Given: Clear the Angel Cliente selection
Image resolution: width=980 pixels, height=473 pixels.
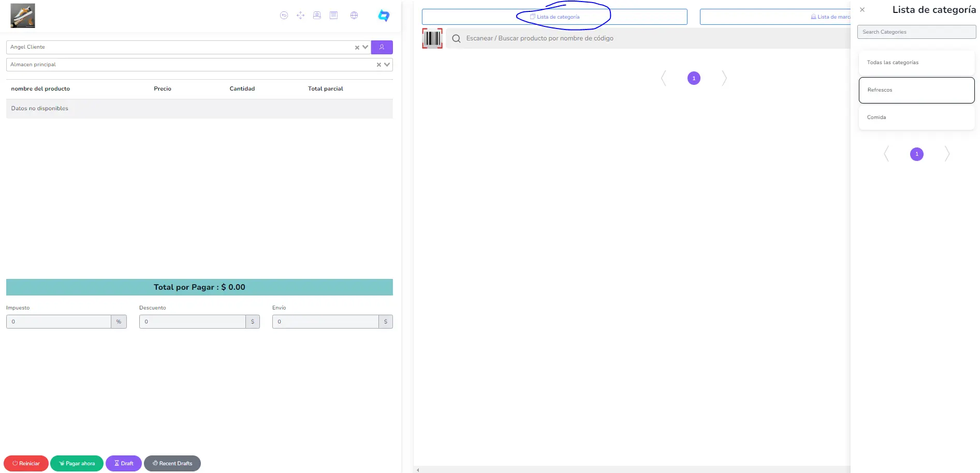Looking at the screenshot, I should (357, 48).
